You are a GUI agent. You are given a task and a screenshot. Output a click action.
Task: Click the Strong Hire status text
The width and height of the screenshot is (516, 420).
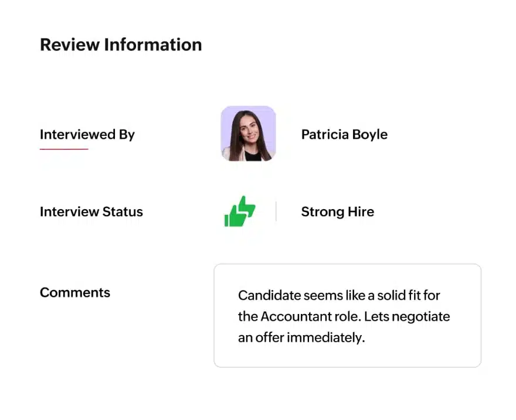pyautogui.click(x=337, y=212)
